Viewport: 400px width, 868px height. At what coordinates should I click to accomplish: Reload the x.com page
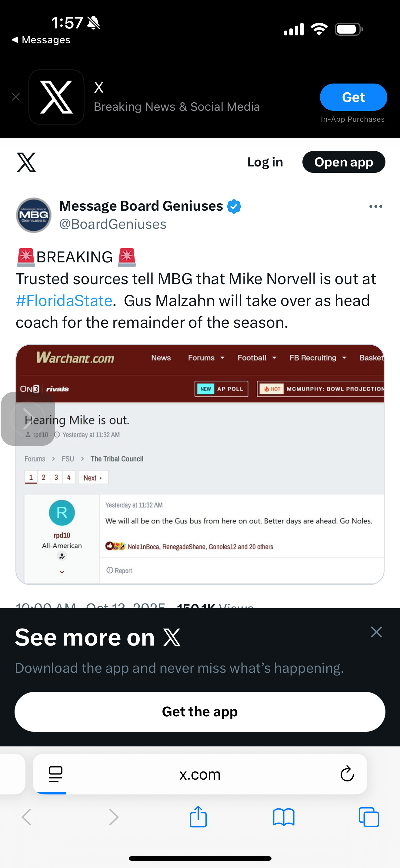pyautogui.click(x=346, y=774)
